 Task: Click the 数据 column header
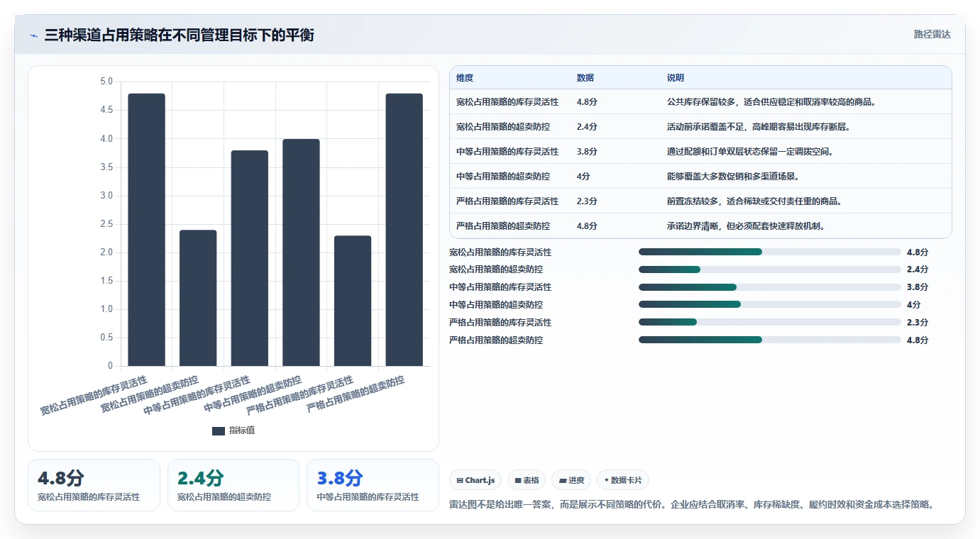585,78
